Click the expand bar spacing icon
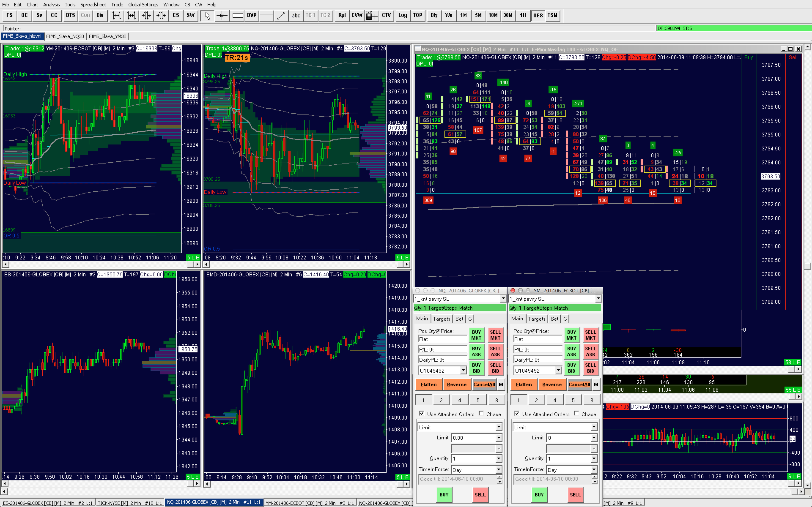The width and height of the screenshot is (812, 507). (117, 15)
